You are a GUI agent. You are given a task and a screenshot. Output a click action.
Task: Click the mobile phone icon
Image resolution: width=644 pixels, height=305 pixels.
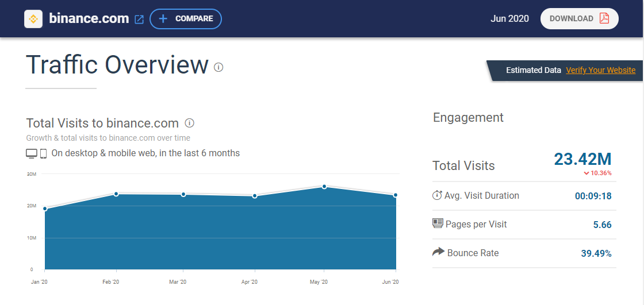43,153
